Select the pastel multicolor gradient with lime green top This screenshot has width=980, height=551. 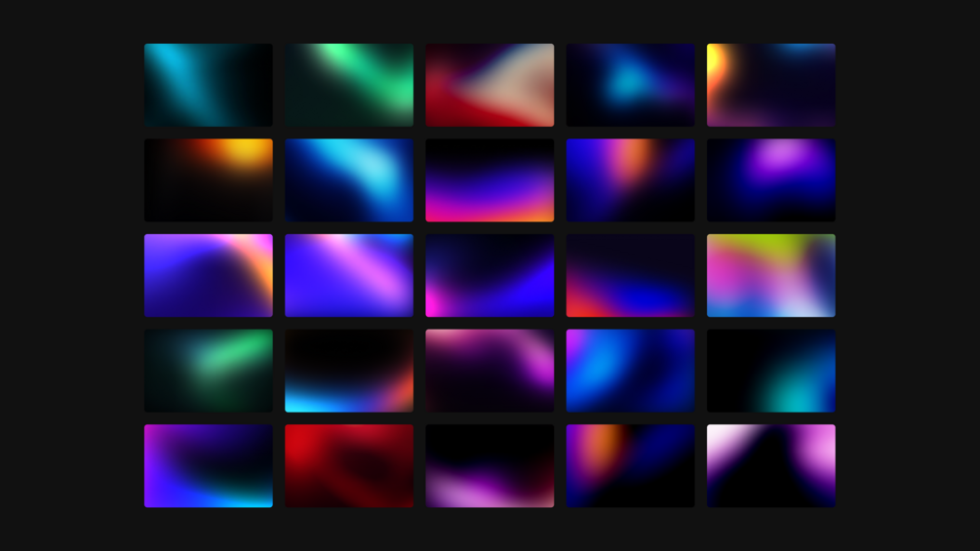[x=770, y=275]
